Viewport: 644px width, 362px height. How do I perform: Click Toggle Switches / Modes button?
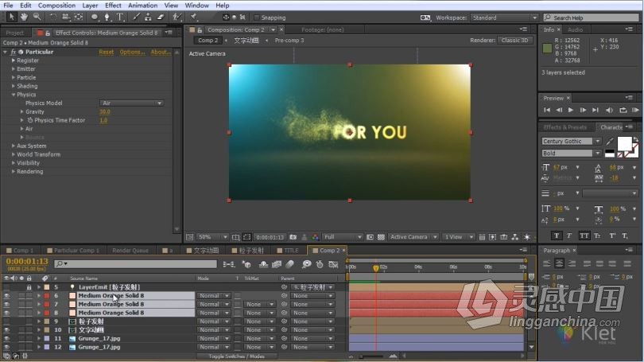click(x=237, y=356)
